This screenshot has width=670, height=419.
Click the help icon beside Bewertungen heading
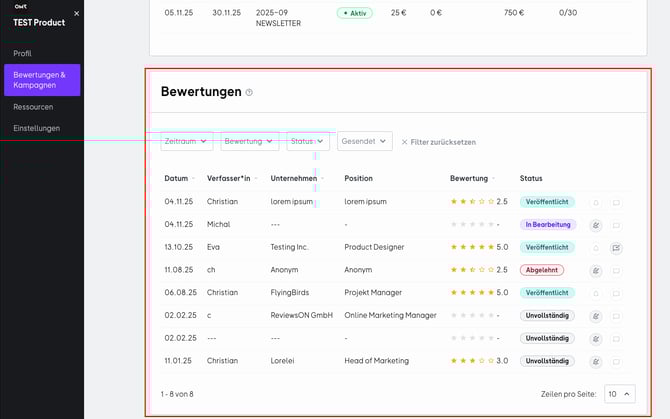click(249, 92)
